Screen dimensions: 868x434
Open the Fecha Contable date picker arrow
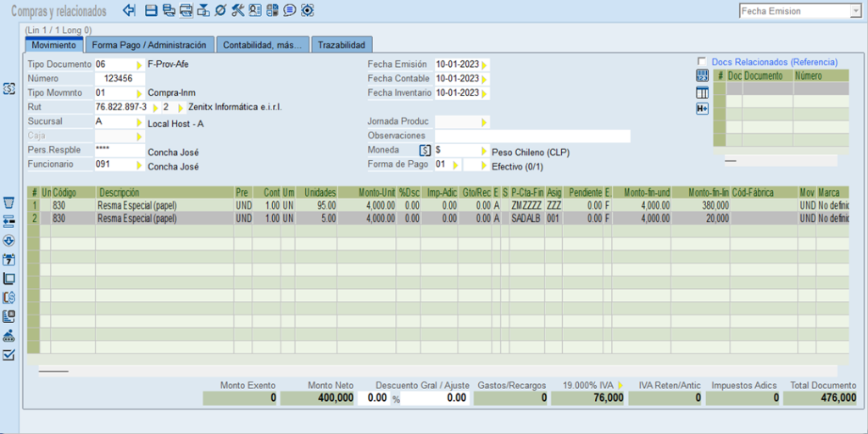[485, 79]
